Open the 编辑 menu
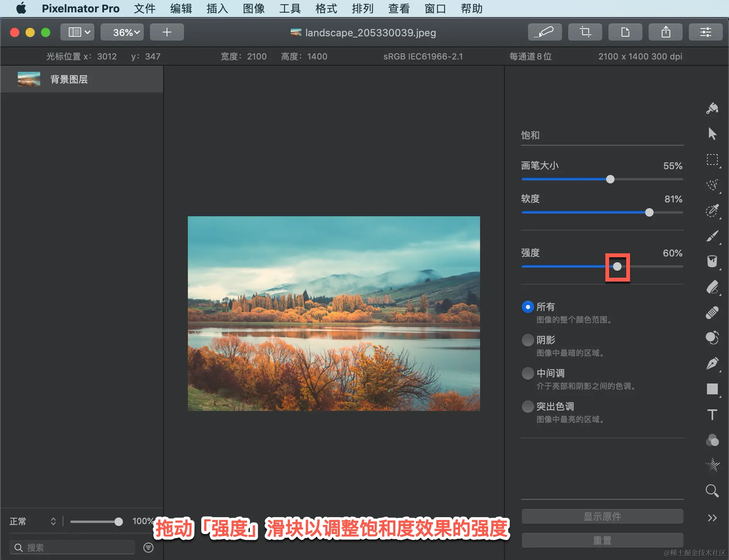This screenshot has height=560, width=729. point(181,8)
